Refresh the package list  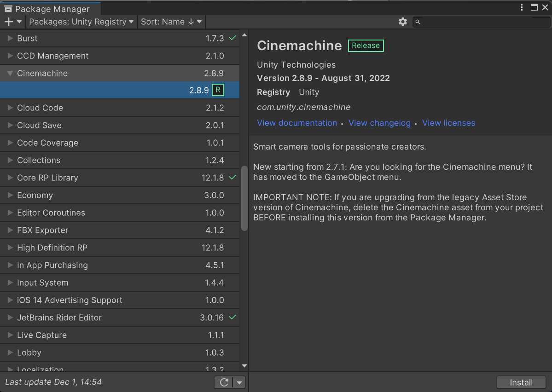coord(224,382)
